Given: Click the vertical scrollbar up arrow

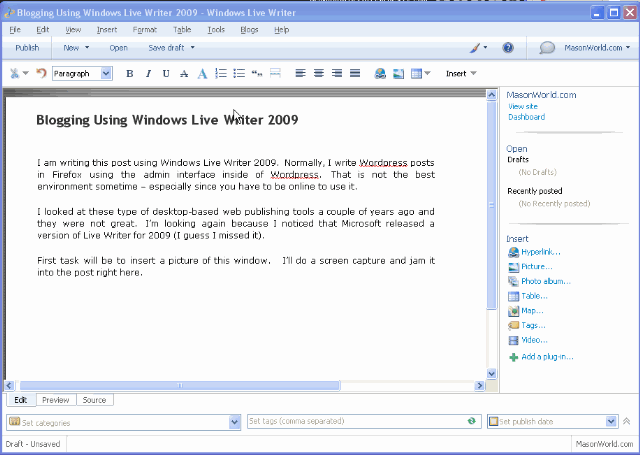Looking at the screenshot, I should coord(491,95).
